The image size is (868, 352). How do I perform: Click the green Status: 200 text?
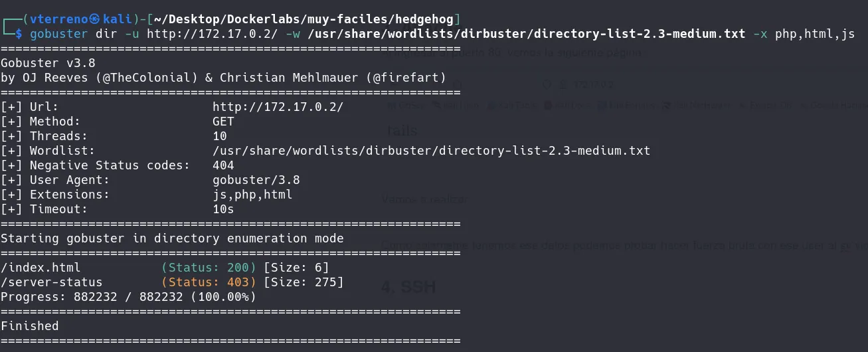(x=209, y=268)
